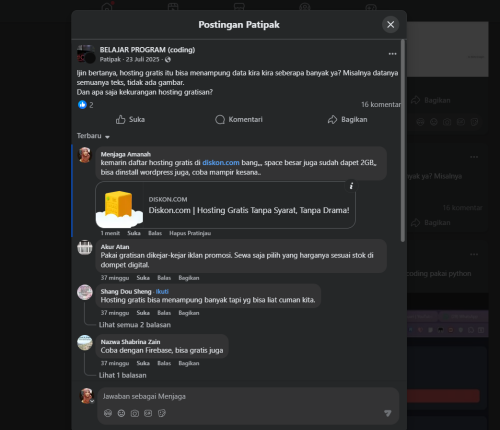Follow Shang Dou Sheng with Ikuti
Image resolution: width=500 pixels, height=430 pixels.
162,292
